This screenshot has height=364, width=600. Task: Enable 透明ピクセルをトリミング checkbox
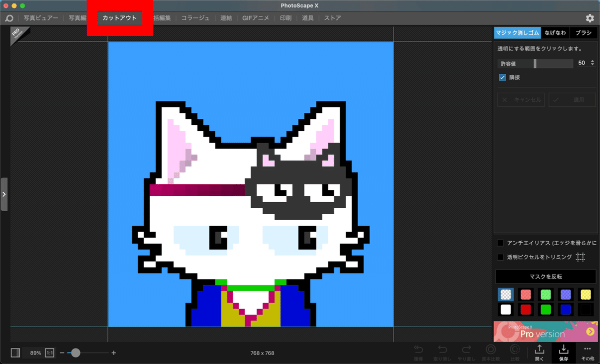(500, 257)
